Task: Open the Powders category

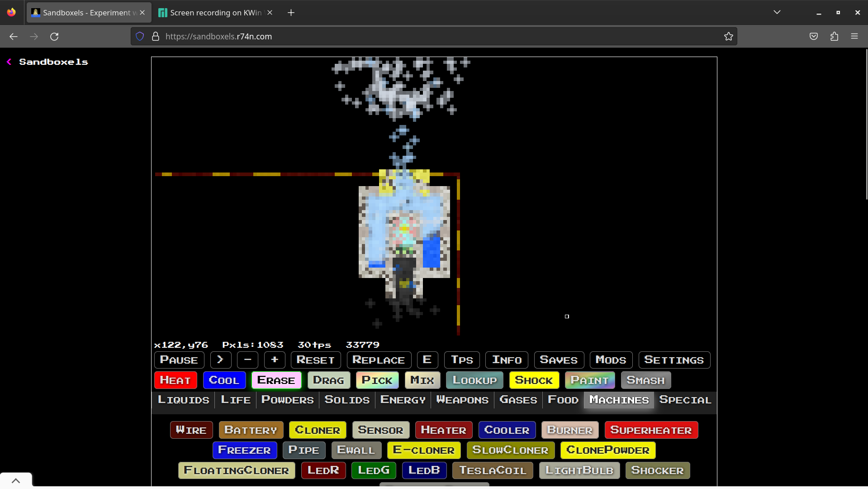Action: pyautogui.click(x=288, y=400)
